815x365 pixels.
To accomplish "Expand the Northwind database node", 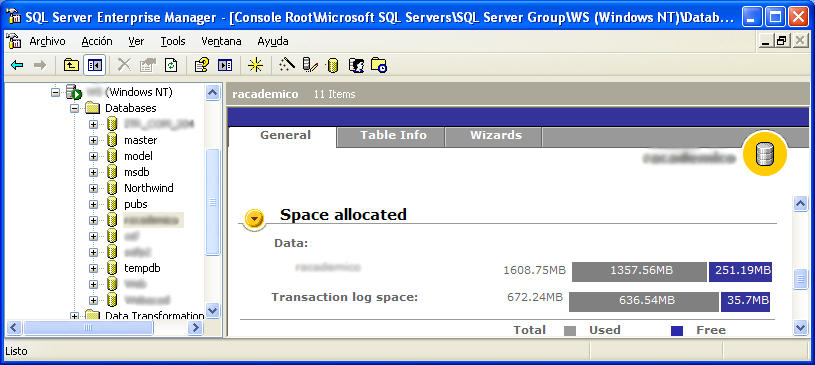I will (x=93, y=188).
